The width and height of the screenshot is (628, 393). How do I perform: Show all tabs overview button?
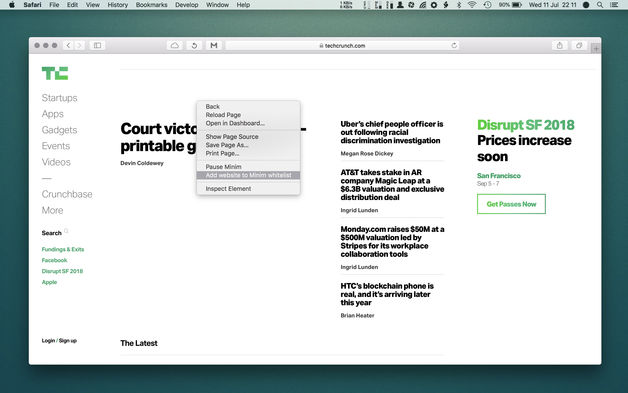(579, 45)
